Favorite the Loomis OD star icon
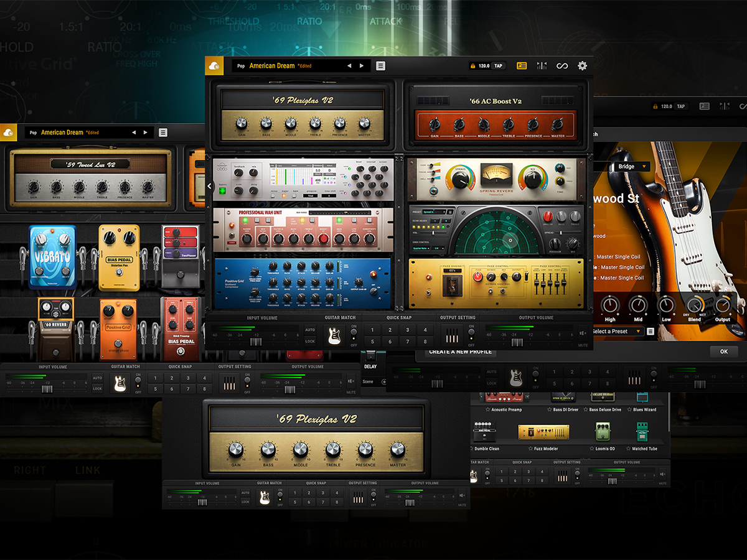Viewport: 747px width, 560px height. pos(592,449)
